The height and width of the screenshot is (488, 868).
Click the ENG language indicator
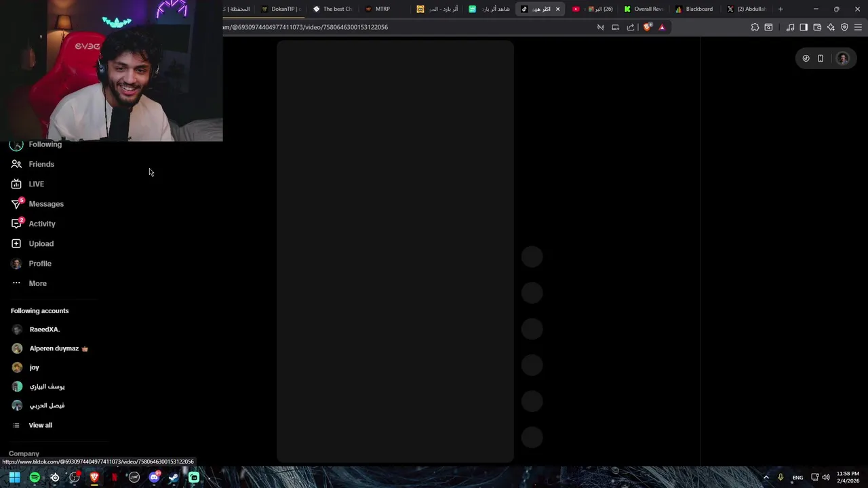click(x=797, y=477)
